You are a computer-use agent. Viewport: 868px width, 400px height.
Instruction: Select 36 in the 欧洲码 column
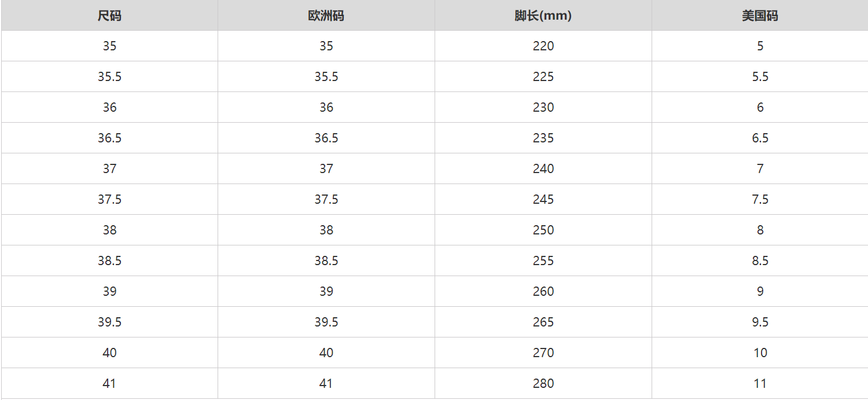[326, 108]
